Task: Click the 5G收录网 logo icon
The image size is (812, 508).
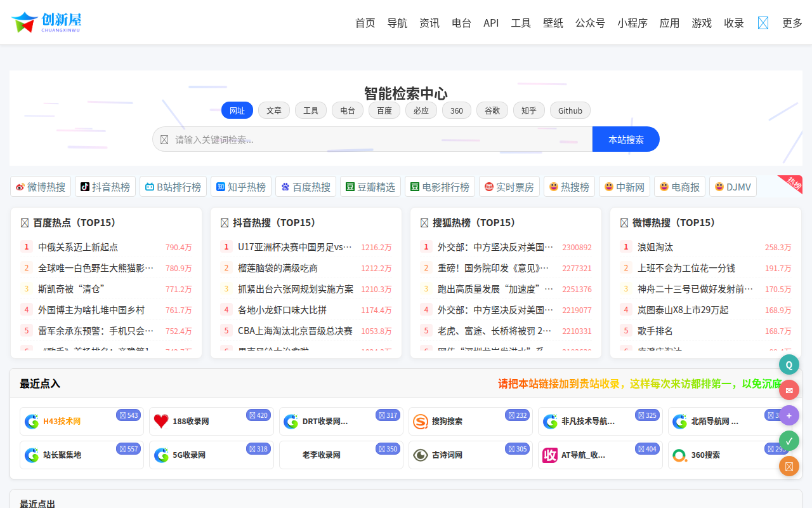Action: (x=161, y=455)
